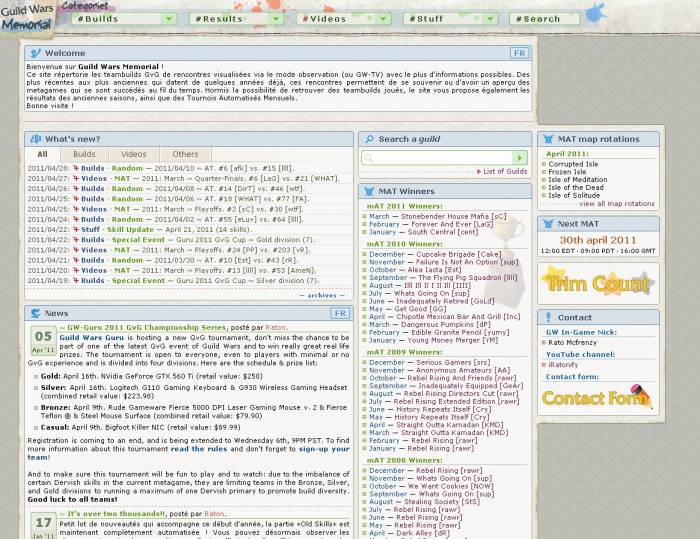Open the archives link under What's new
The image size is (700, 539).
click(x=322, y=296)
